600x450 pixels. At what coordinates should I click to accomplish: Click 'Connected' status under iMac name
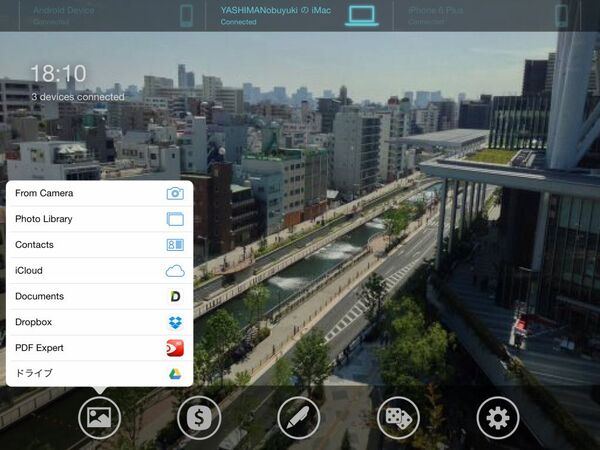(238, 22)
